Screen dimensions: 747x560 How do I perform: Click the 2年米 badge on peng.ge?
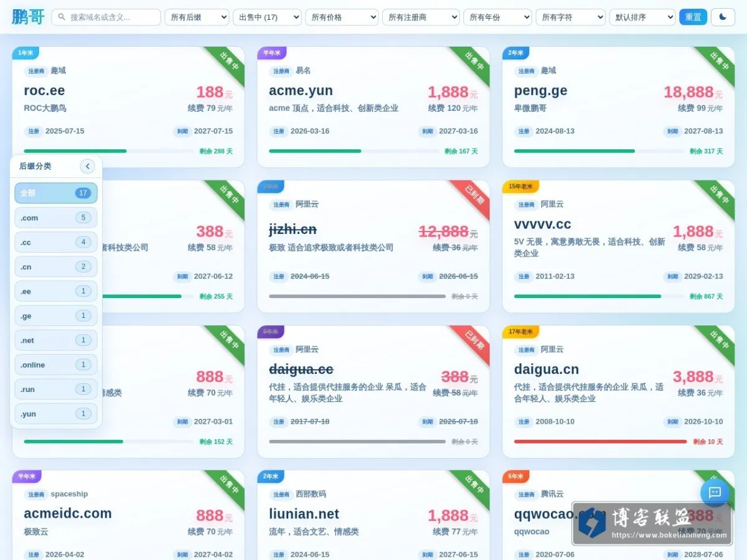[x=515, y=53]
